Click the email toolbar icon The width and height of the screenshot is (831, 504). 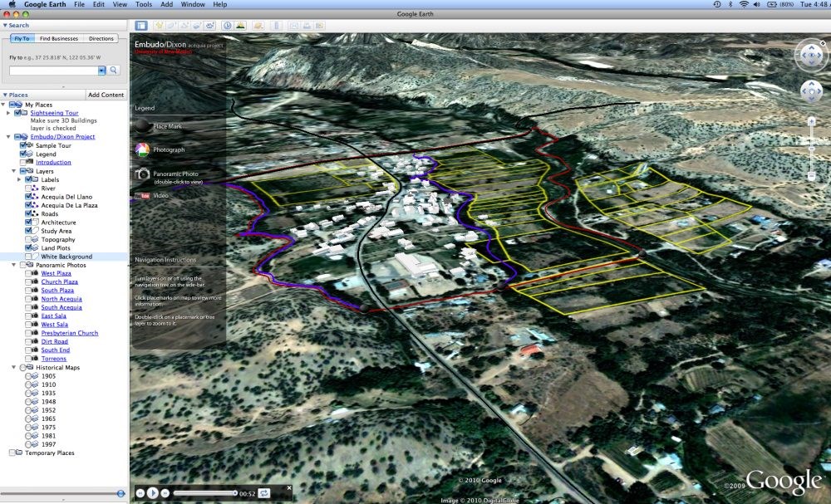[x=293, y=26]
